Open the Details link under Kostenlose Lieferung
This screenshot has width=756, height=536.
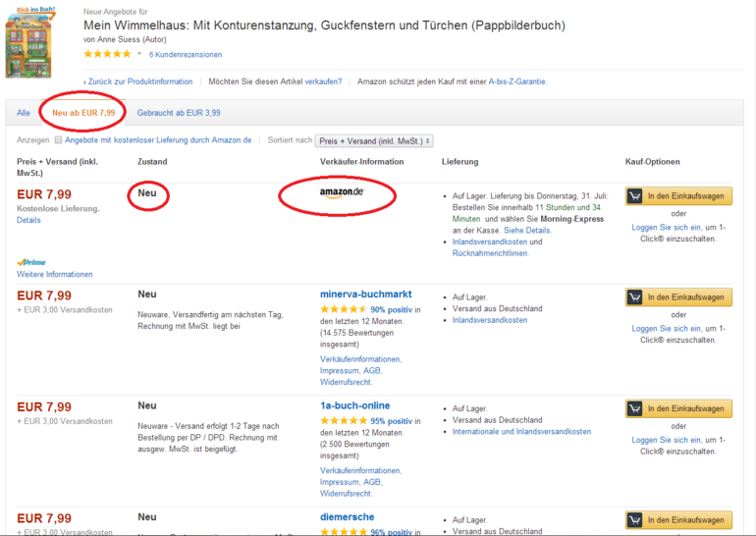pyautogui.click(x=28, y=220)
